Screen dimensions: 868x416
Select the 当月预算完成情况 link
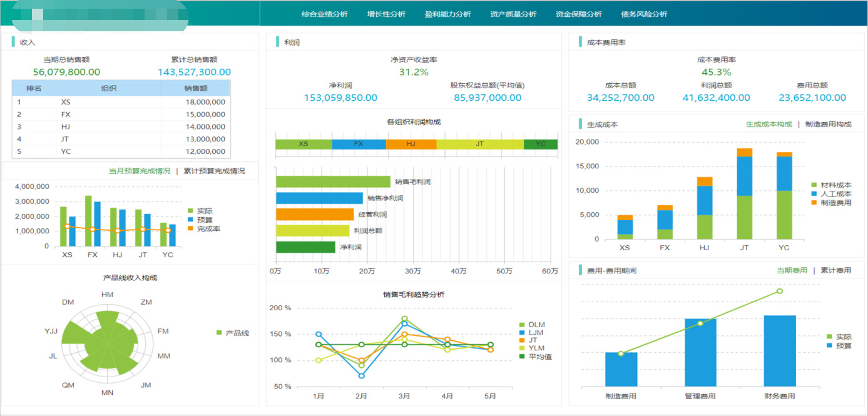point(139,171)
